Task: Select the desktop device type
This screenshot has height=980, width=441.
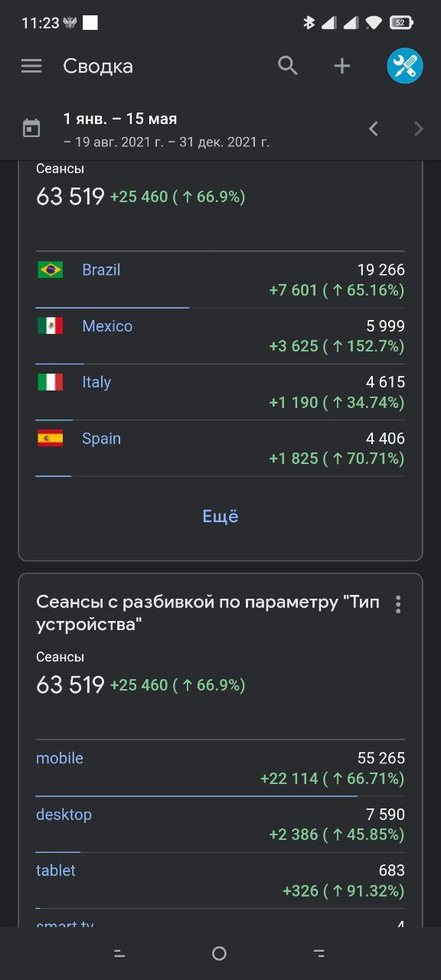Action: pos(220,825)
